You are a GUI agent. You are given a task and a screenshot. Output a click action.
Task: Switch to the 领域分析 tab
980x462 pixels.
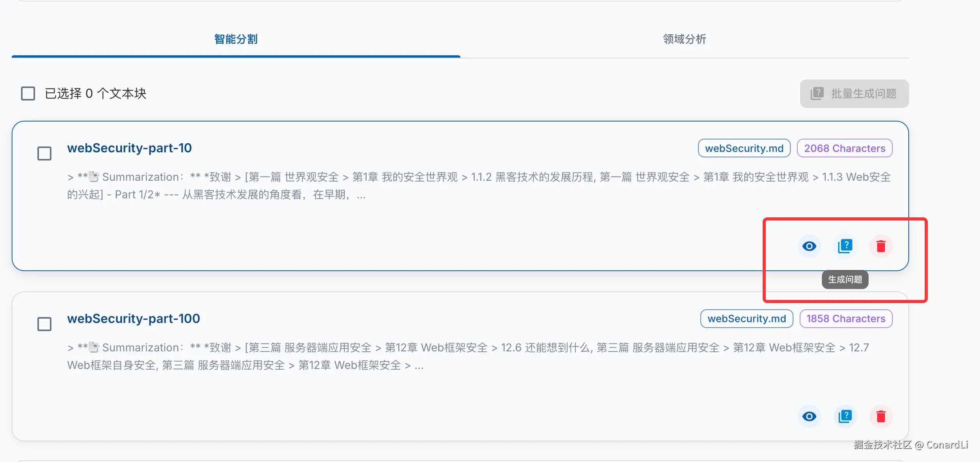684,39
